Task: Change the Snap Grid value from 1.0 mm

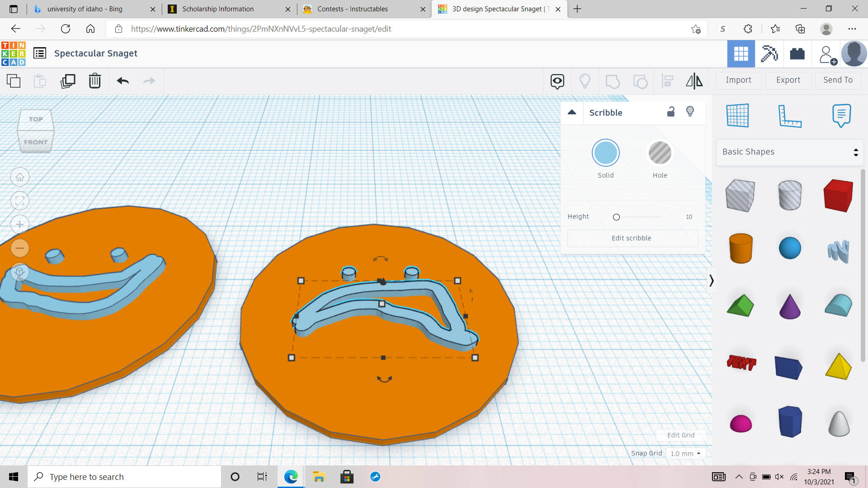Action: 686,453
